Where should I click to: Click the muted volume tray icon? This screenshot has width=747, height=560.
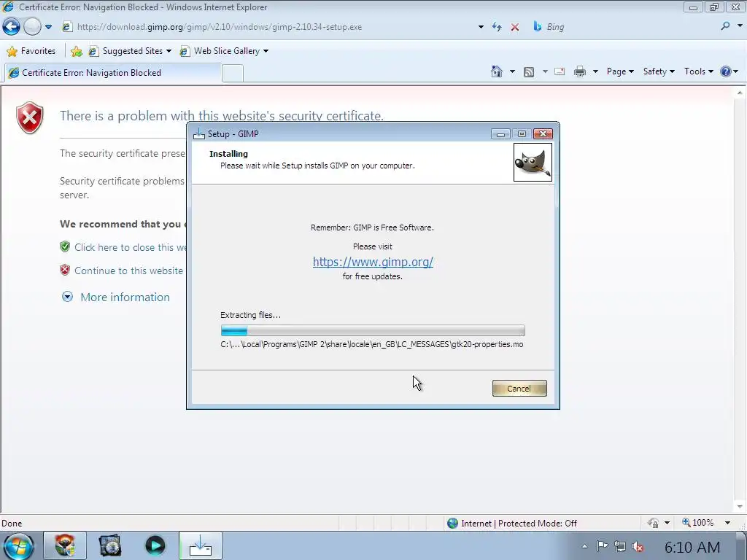(638, 547)
